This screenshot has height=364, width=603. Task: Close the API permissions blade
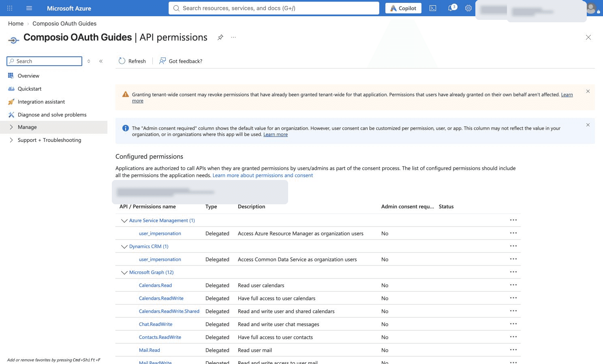(x=588, y=37)
